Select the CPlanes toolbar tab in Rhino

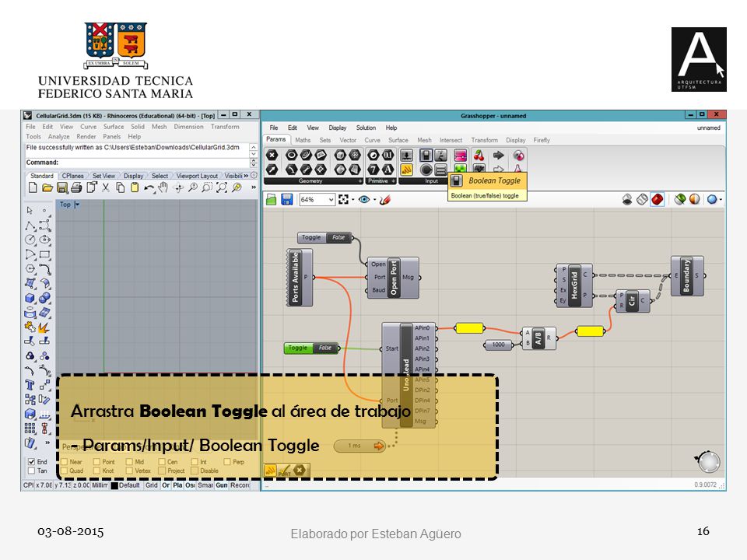pyautogui.click(x=73, y=176)
